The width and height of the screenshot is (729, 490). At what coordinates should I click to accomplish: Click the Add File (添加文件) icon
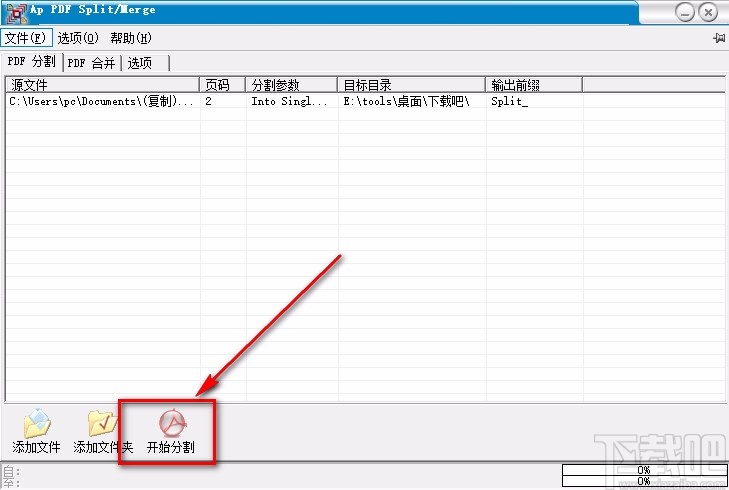pyautogui.click(x=37, y=423)
